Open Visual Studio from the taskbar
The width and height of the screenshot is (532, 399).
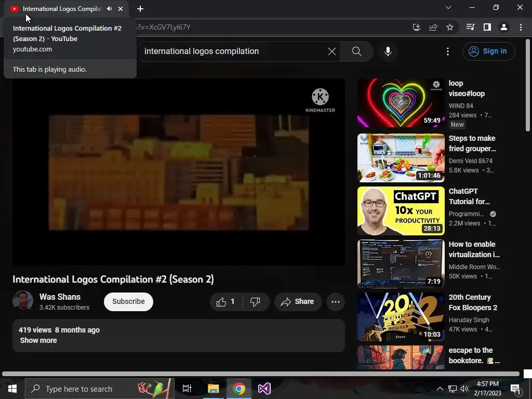(x=264, y=389)
